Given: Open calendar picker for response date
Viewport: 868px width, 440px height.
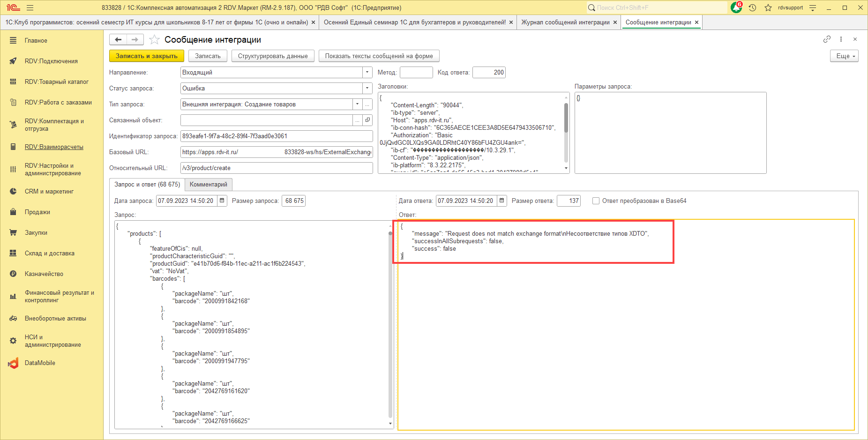Looking at the screenshot, I should point(502,201).
